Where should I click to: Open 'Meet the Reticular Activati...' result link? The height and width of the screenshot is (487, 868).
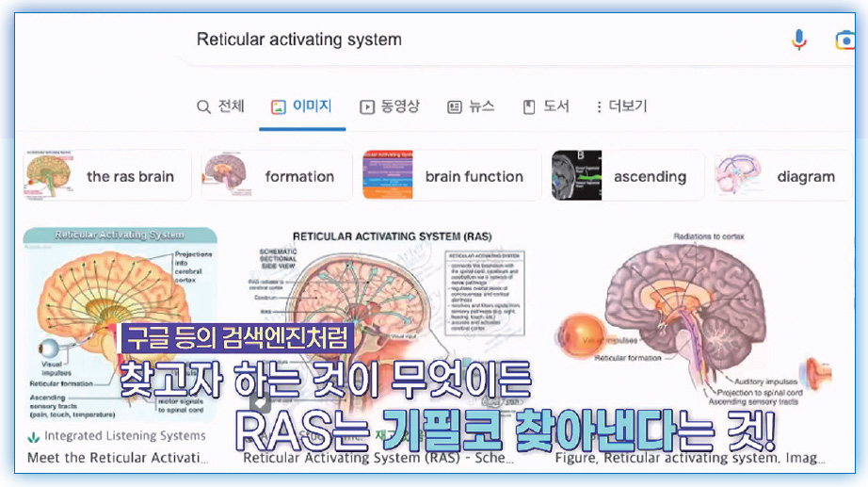click(117, 459)
